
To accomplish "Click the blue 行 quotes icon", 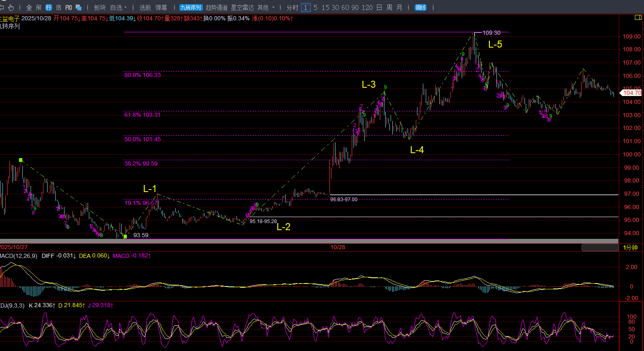I will point(49,7).
